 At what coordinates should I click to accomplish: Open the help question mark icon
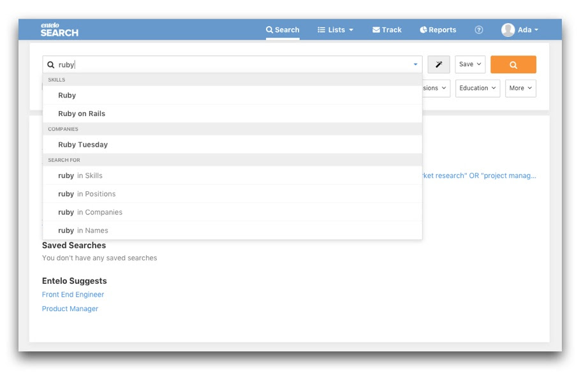(x=479, y=30)
